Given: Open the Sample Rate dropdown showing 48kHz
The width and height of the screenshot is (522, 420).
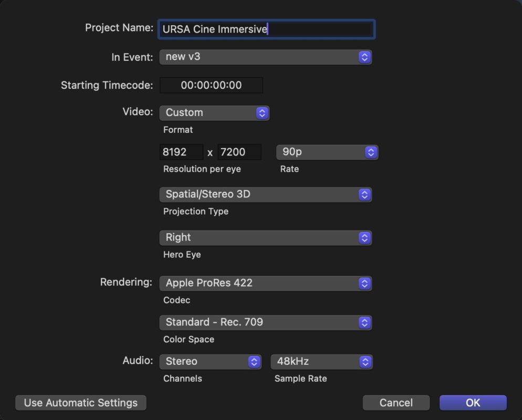Looking at the screenshot, I should click(x=321, y=362).
